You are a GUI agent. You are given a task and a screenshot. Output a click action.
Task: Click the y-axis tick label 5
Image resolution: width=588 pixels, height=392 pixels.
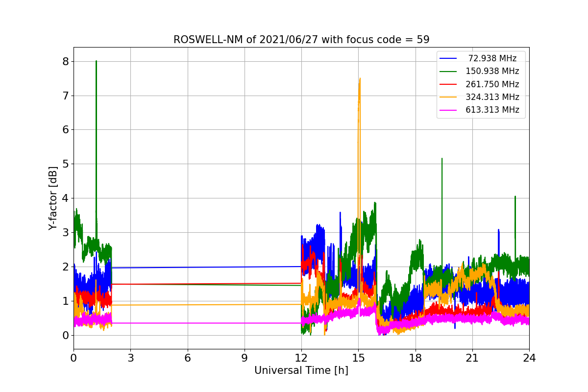65,164
